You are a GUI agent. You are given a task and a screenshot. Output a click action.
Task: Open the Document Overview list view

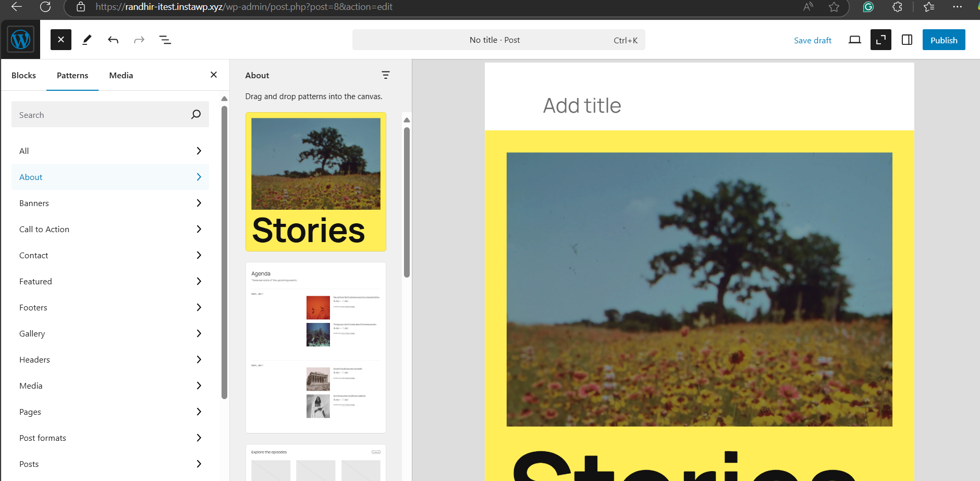pos(165,40)
